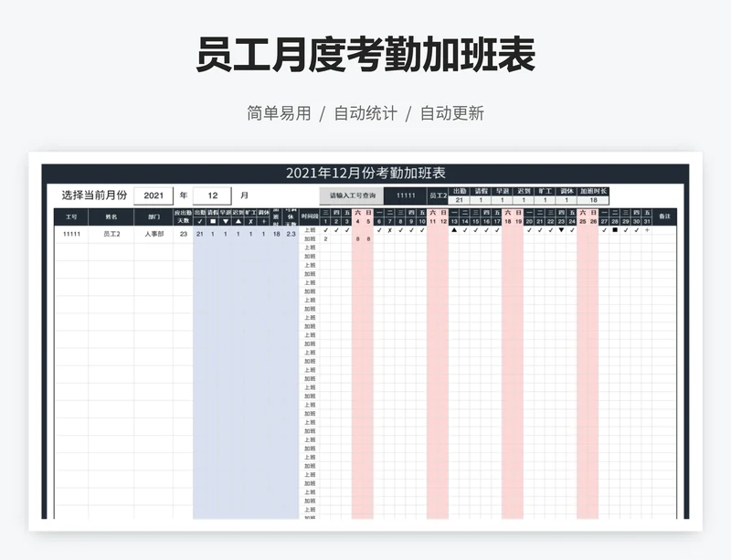Click the year input field showing 2021
This screenshot has width=731, height=560.
(154, 195)
